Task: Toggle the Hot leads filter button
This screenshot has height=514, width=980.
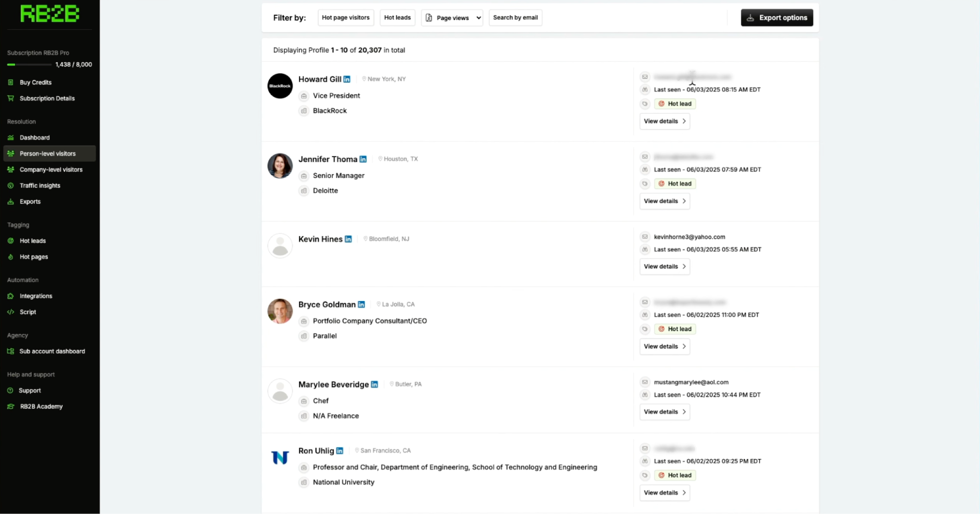Action: point(397,18)
